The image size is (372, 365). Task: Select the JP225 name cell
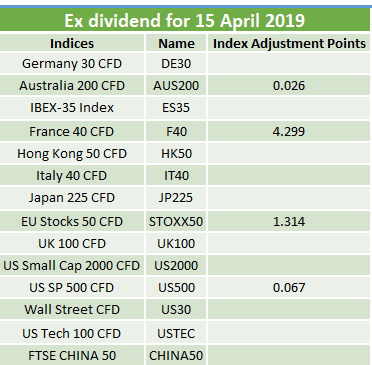(176, 198)
